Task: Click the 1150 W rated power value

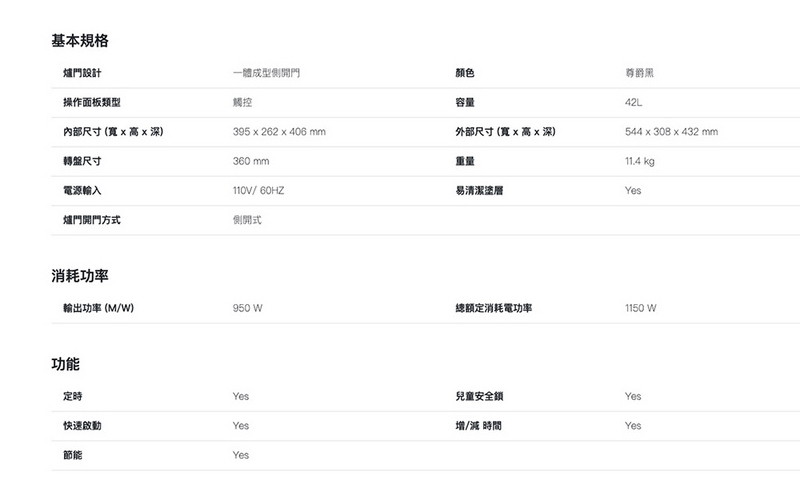Action: [x=640, y=308]
